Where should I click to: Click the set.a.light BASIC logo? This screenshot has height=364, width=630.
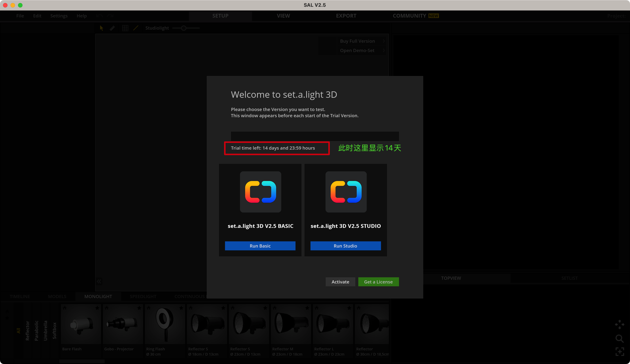pyautogui.click(x=260, y=192)
